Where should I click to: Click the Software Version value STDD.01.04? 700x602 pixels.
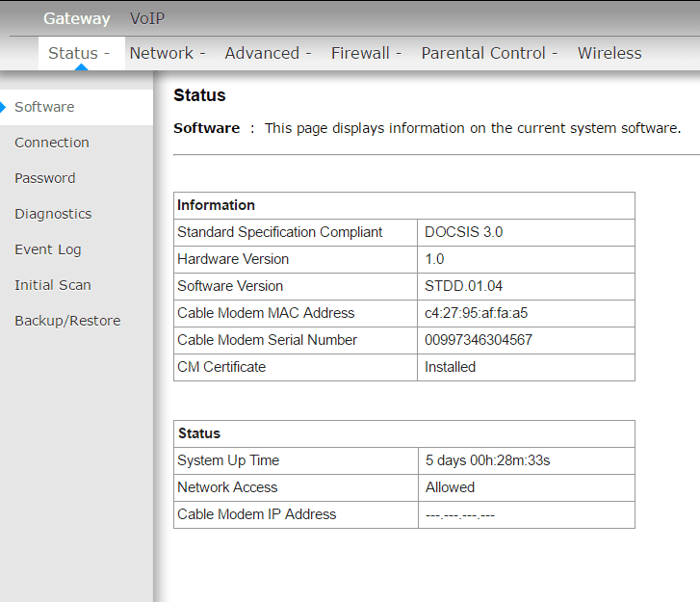(x=464, y=286)
